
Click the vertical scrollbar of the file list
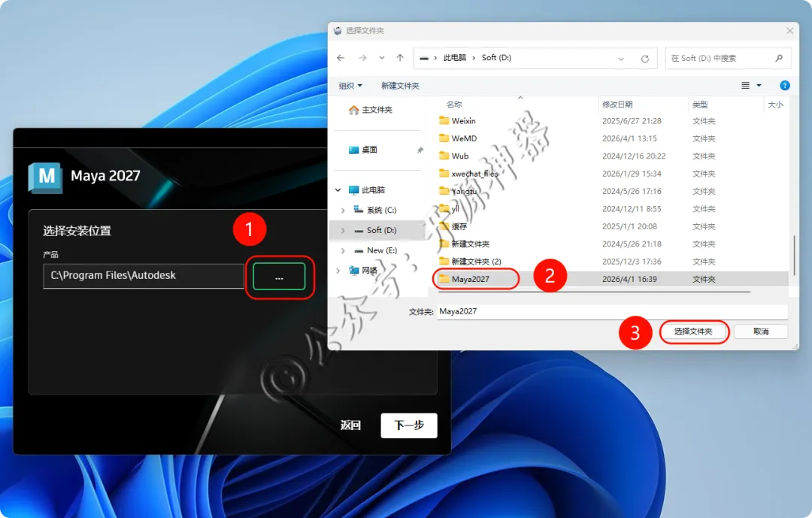793,255
